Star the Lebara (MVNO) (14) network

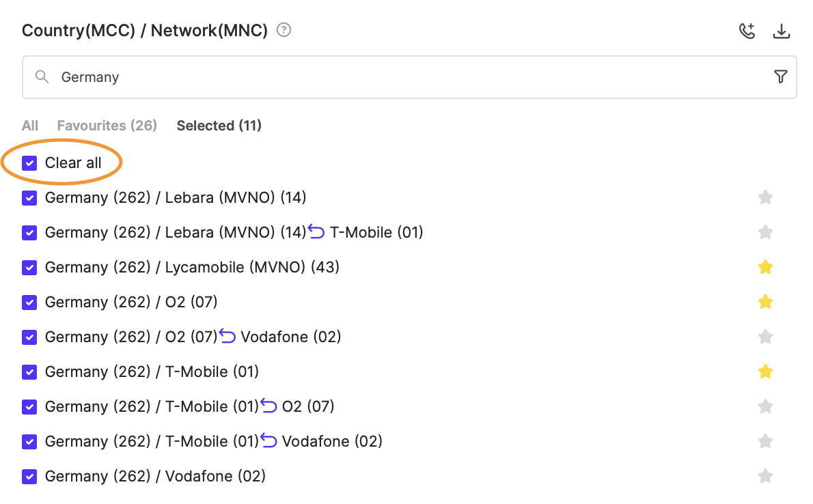[765, 197]
